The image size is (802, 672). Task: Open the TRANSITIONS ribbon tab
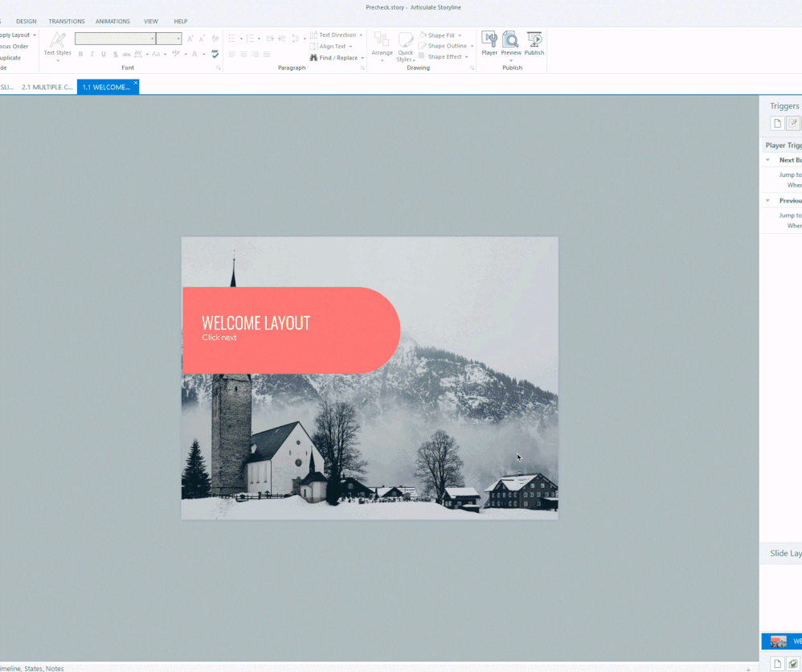tap(66, 21)
